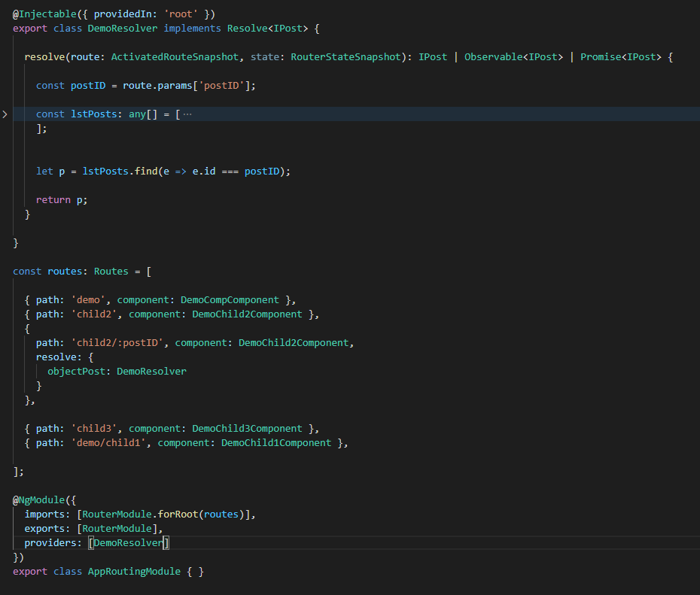Click 'DemoResolver' value in the objectPost line
This screenshot has height=595, width=700.
pos(152,371)
